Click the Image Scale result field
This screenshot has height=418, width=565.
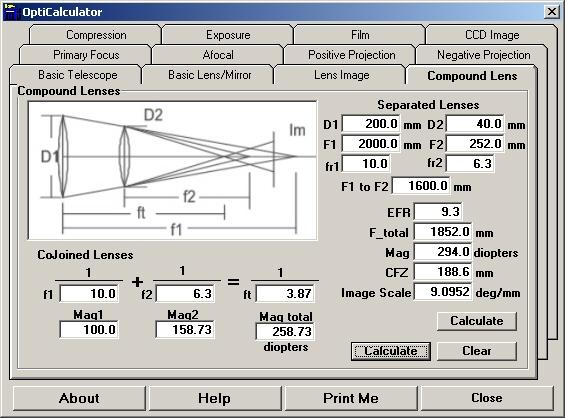(443, 292)
